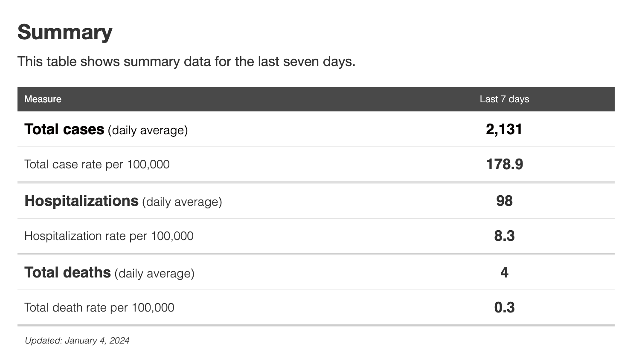Viewport: 639px width, 364px height.
Task: Click the 8.3 hospitalization rate value
Action: pos(504,236)
